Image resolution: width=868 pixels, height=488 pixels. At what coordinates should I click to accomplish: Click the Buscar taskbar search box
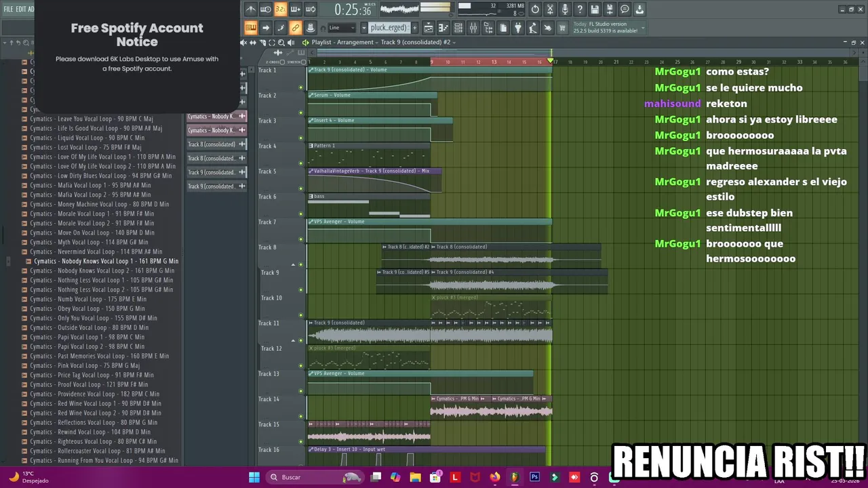click(315, 477)
